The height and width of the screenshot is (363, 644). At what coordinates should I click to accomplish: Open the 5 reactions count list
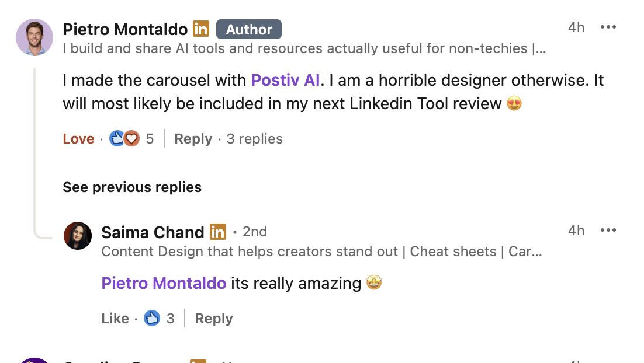pos(150,139)
